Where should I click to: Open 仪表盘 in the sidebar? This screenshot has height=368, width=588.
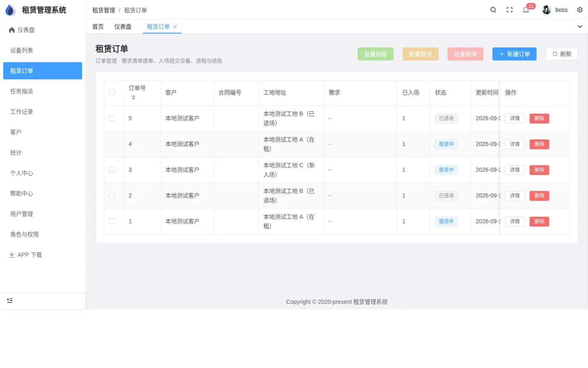click(x=42, y=30)
